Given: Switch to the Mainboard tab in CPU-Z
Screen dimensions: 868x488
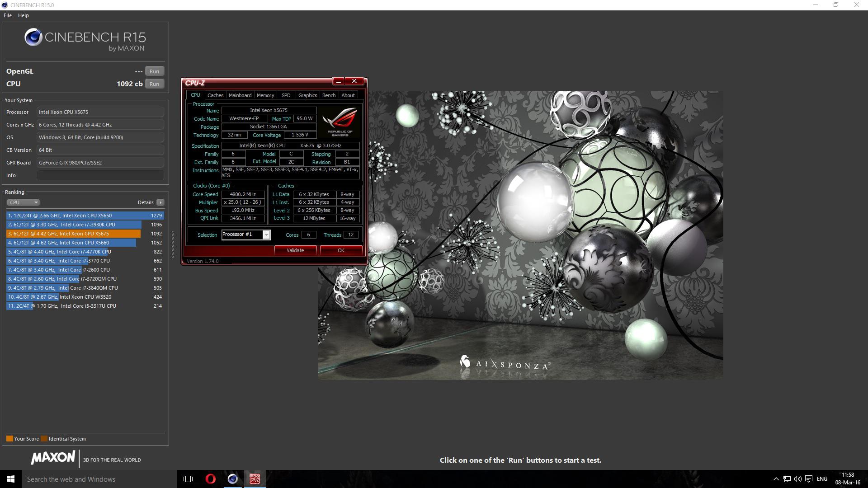Looking at the screenshot, I should [240, 95].
